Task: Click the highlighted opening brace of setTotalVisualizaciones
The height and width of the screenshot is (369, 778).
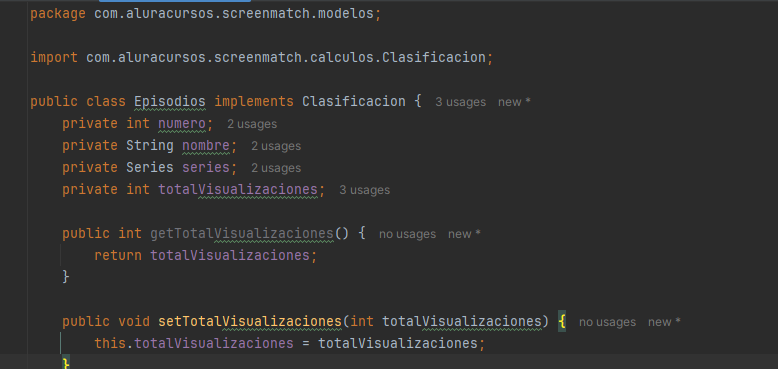Action: (x=562, y=322)
